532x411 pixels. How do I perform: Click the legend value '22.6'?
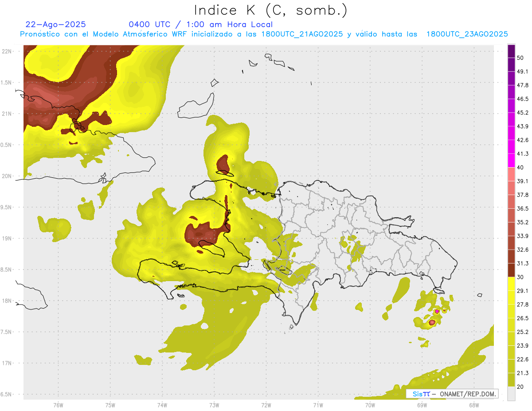tap(523, 360)
